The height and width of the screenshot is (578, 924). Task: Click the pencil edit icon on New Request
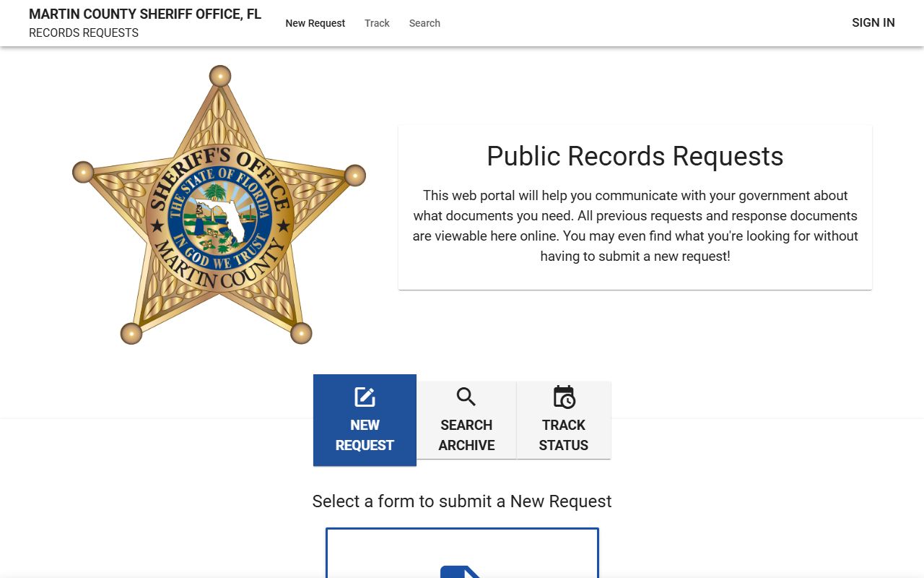[x=365, y=397]
